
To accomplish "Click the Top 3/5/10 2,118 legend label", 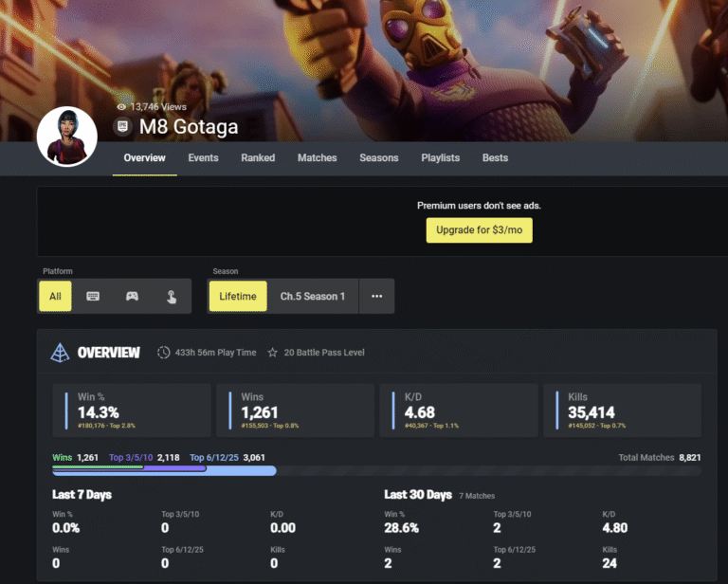I will (x=144, y=458).
